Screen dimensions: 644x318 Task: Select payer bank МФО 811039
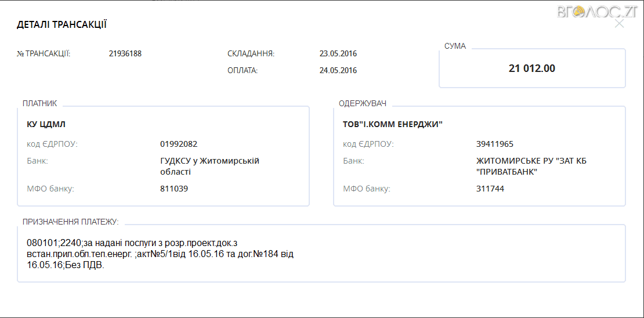coord(174,189)
